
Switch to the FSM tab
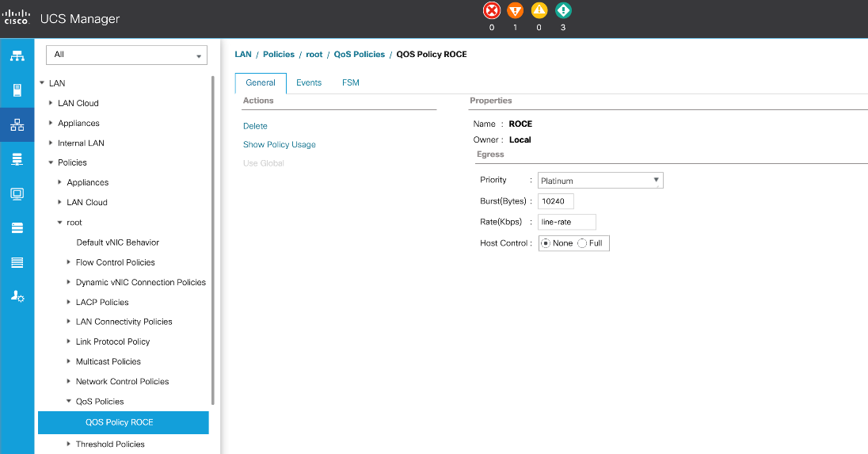coord(350,82)
